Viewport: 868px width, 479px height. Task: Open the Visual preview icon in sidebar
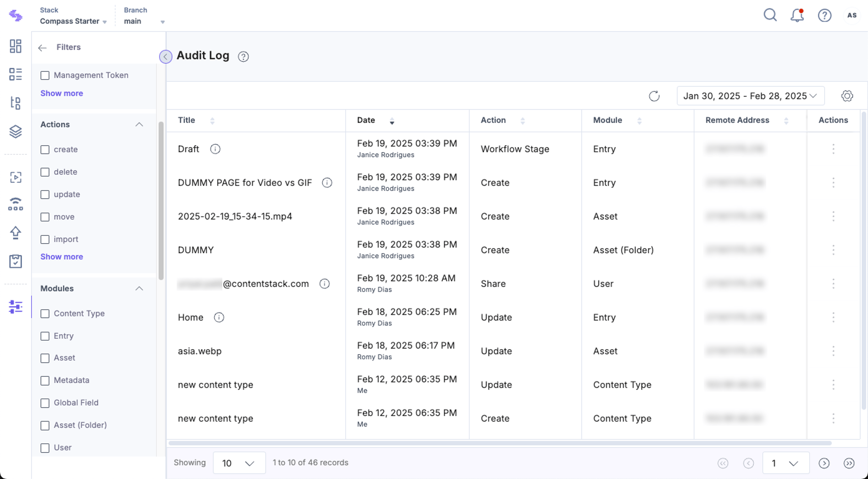pyautogui.click(x=16, y=178)
